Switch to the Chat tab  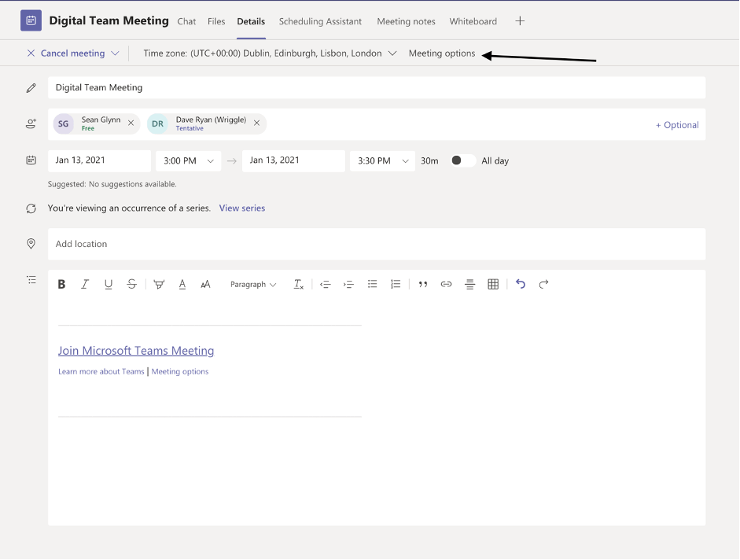[186, 21]
